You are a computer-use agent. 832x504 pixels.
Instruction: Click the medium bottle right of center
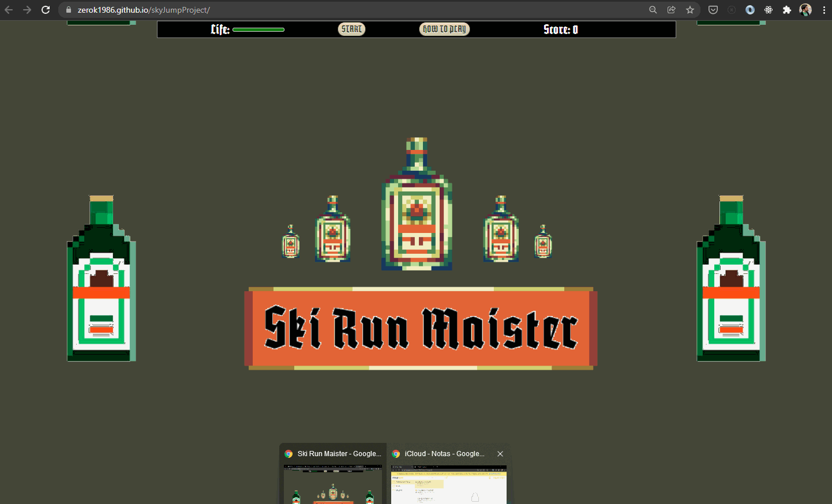501,229
